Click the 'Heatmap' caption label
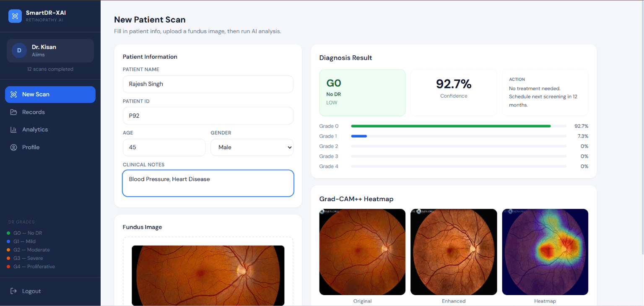 (x=545, y=301)
